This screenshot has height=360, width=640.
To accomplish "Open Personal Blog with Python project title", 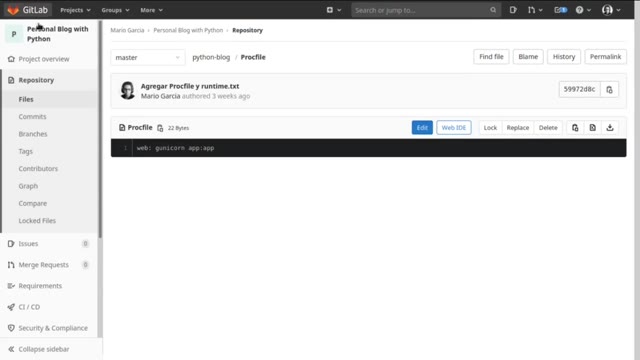I will click(58, 34).
